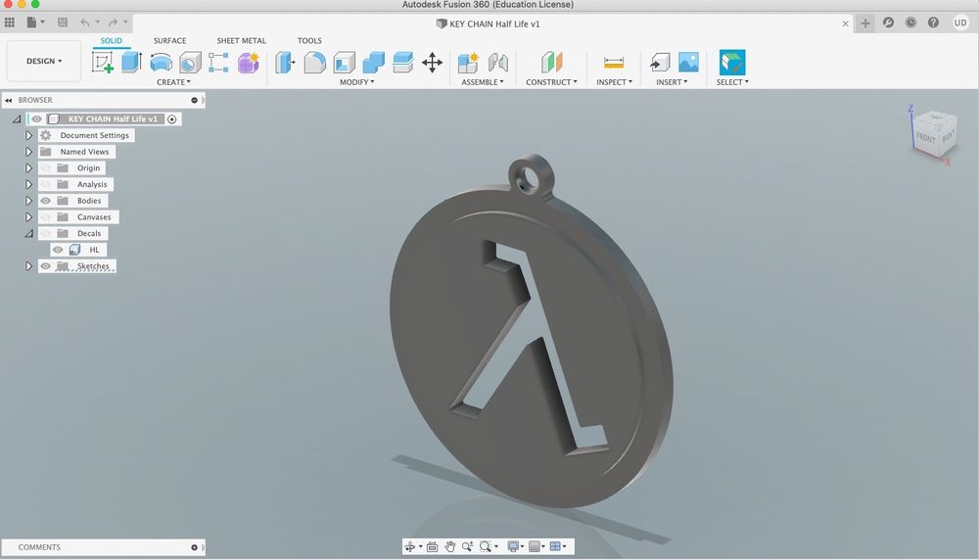Select the Move/Copy tool
This screenshot has width=979, height=560.
pyautogui.click(x=432, y=63)
